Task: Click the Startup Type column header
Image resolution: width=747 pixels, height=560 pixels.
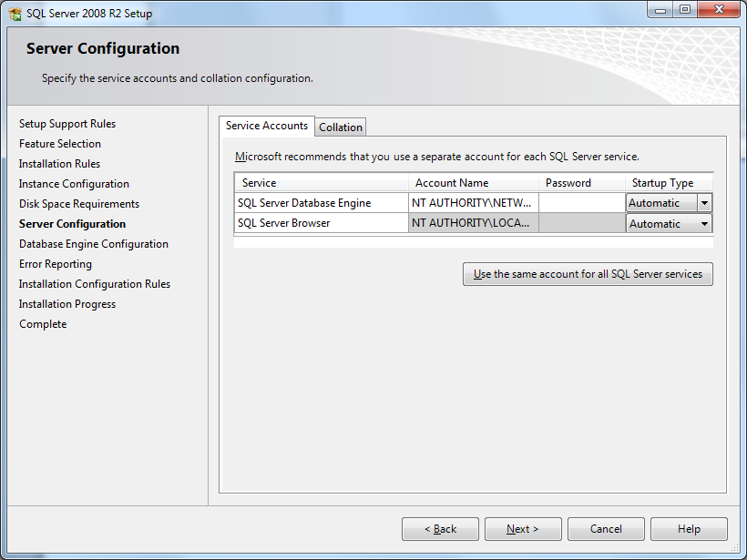Action: coord(669,183)
